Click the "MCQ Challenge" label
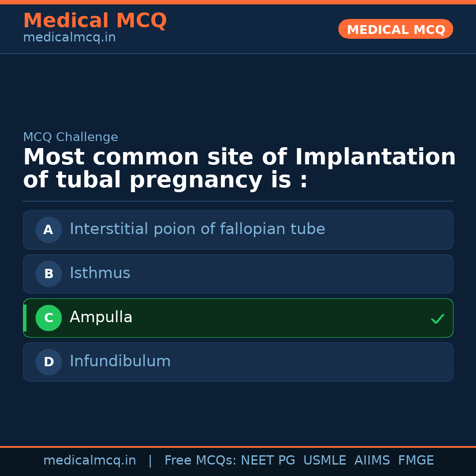The height and width of the screenshot is (476, 476). 71,137
